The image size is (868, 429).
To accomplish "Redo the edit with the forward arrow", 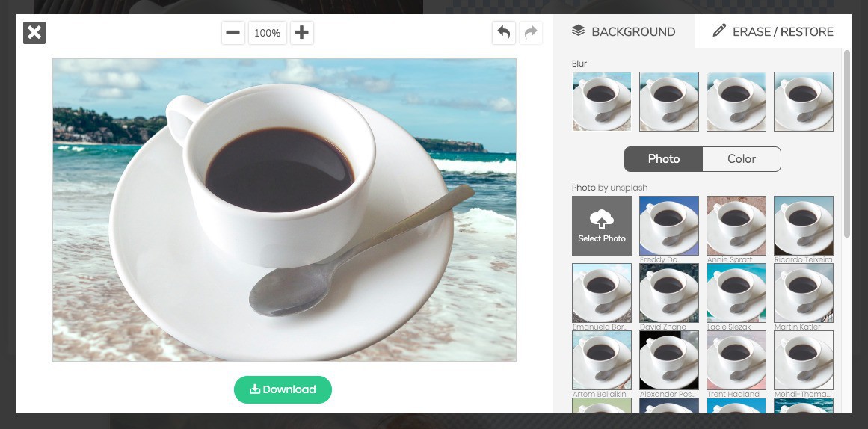I will click(531, 33).
